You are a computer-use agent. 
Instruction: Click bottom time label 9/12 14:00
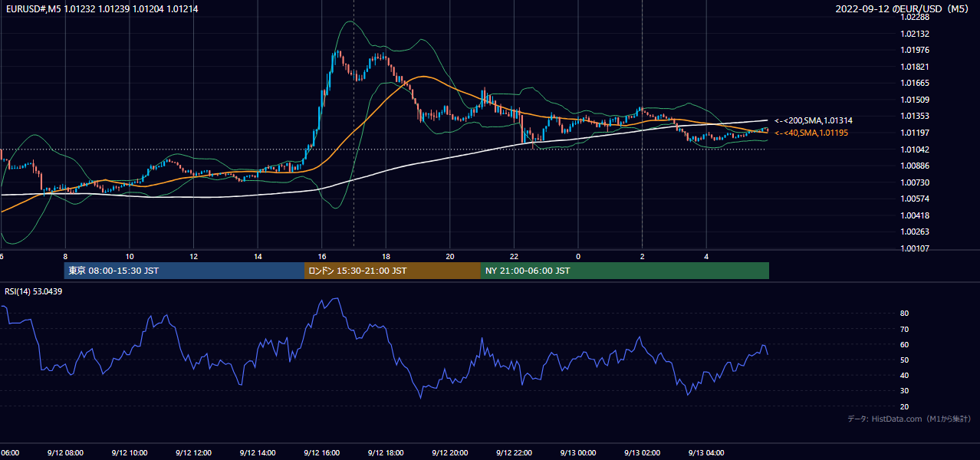coord(257,453)
